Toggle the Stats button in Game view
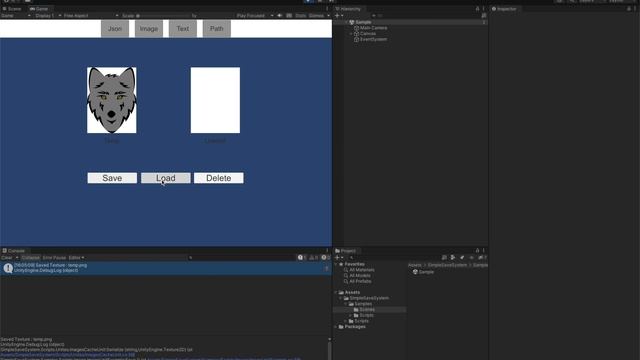Image resolution: width=640 pixels, height=360 pixels. click(x=300, y=16)
